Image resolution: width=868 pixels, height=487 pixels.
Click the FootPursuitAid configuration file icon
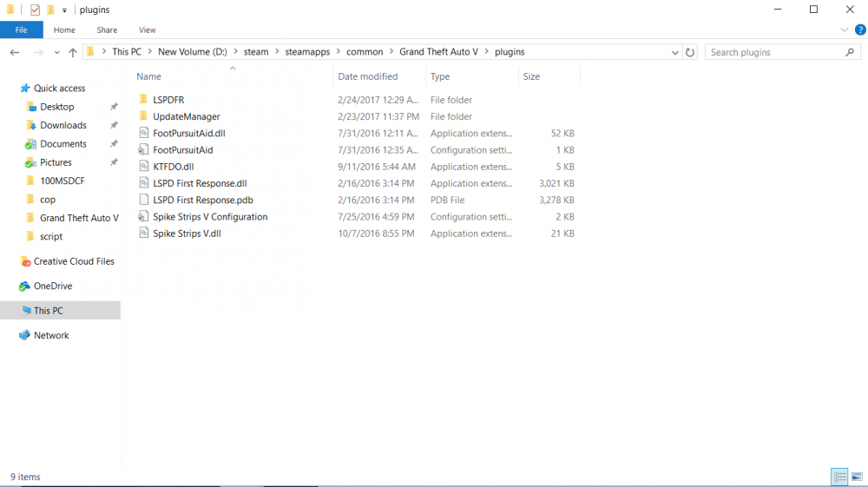point(143,149)
